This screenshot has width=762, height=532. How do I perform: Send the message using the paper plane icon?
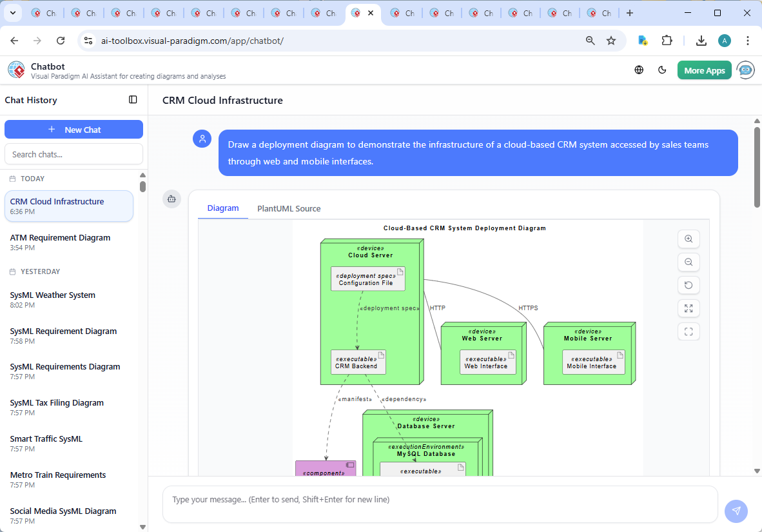tap(736, 511)
